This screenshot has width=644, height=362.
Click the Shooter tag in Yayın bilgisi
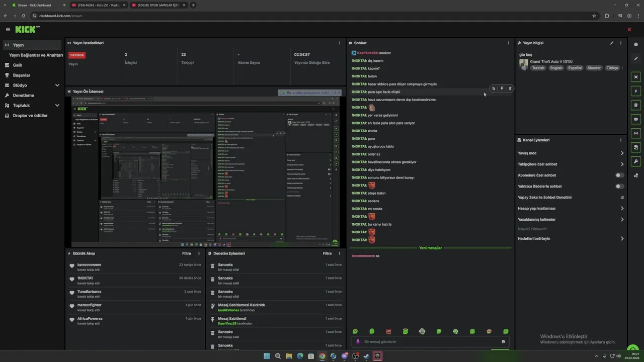click(x=594, y=68)
